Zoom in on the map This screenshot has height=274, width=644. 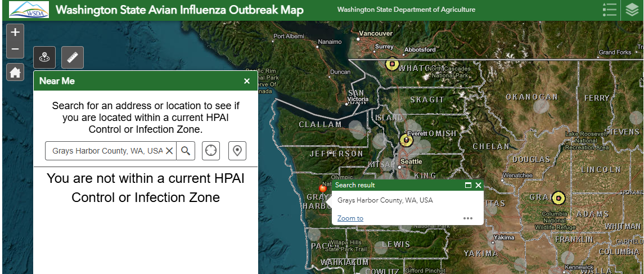15,32
